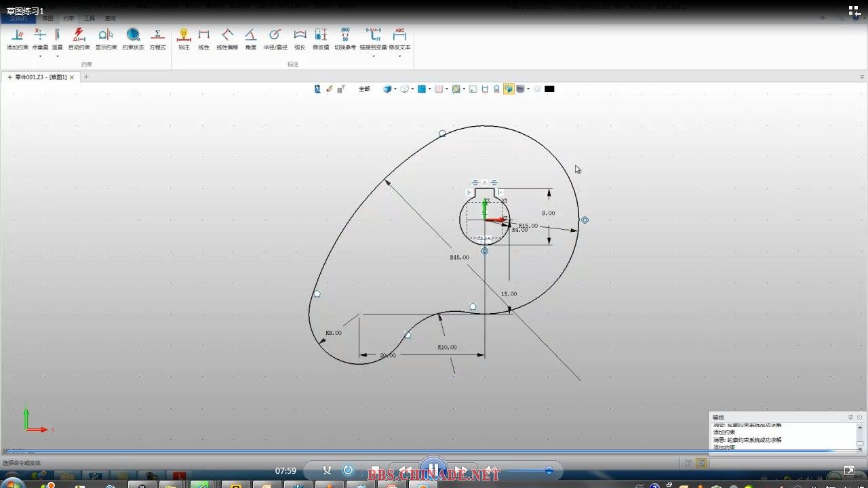
Task: Expand the shaded cube display dropdown arrow
Action: (395, 89)
